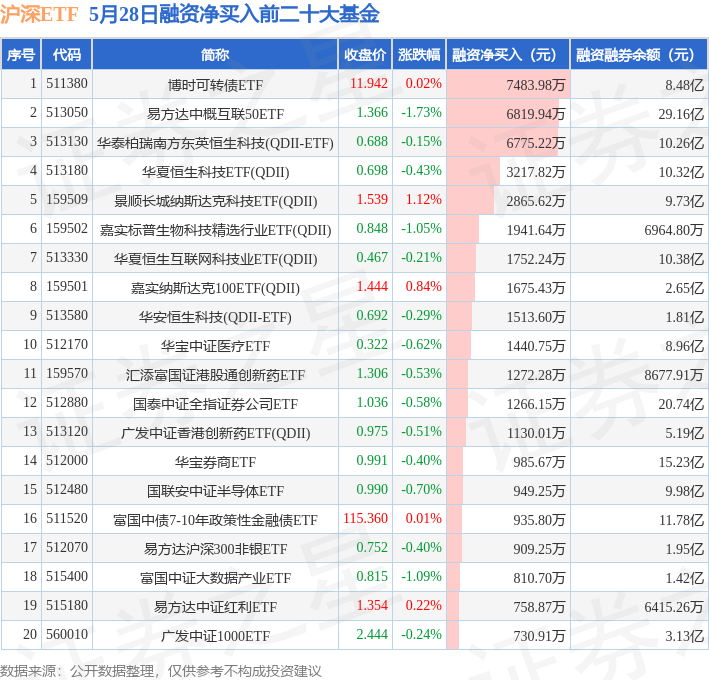Click change value 0.84%
Screen dimensions: 709x680
click(x=424, y=286)
